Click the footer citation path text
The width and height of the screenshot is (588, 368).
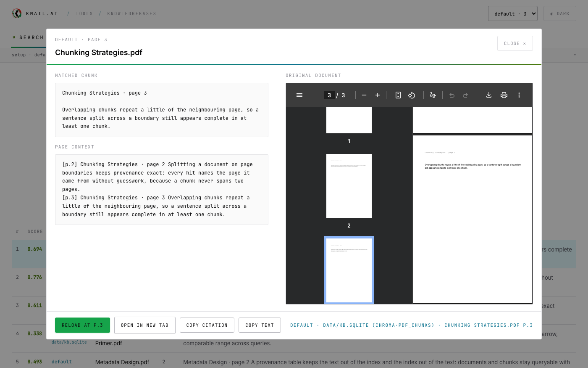coord(411,325)
